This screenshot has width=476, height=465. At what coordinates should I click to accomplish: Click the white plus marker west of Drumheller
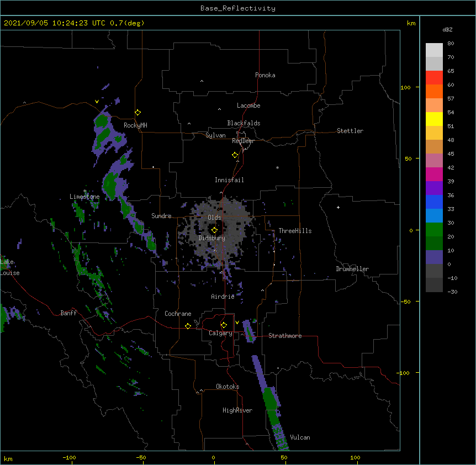point(338,207)
